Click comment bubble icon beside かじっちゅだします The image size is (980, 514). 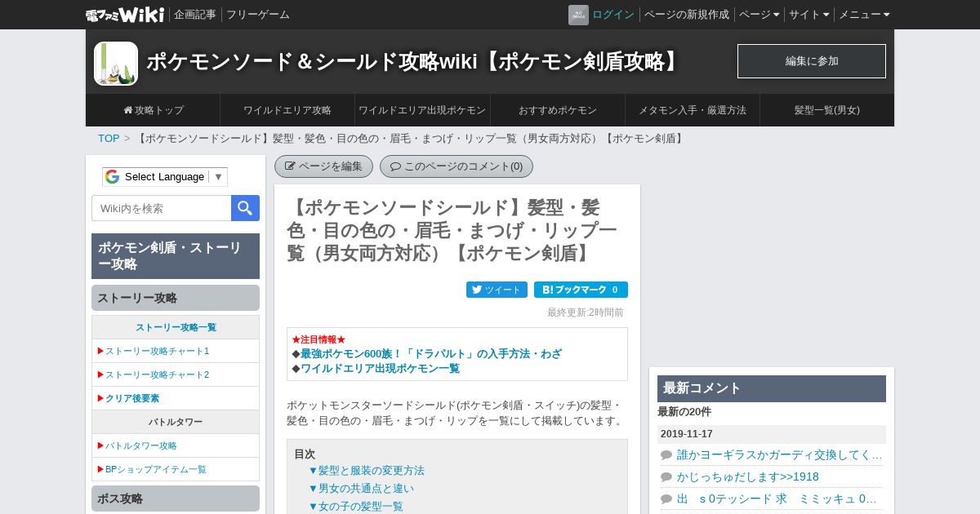(x=666, y=477)
